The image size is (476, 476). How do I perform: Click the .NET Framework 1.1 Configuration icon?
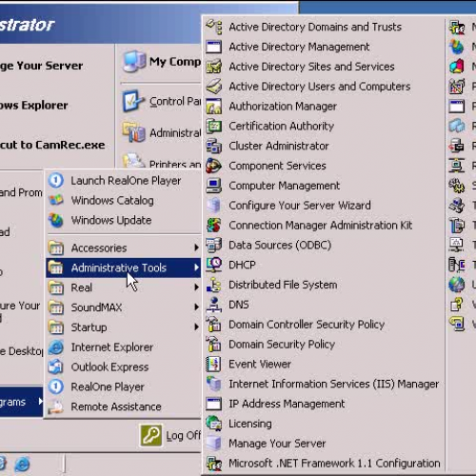pos(214,464)
